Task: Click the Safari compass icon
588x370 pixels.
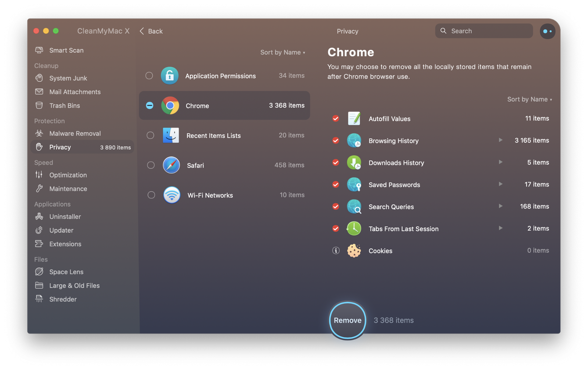Action: click(171, 165)
